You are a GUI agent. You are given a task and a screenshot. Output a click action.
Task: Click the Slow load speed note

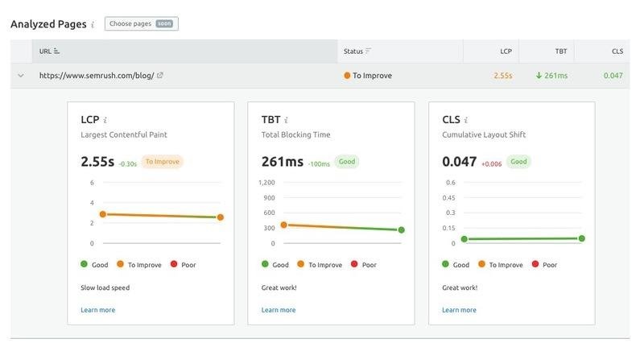click(x=105, y=287)
